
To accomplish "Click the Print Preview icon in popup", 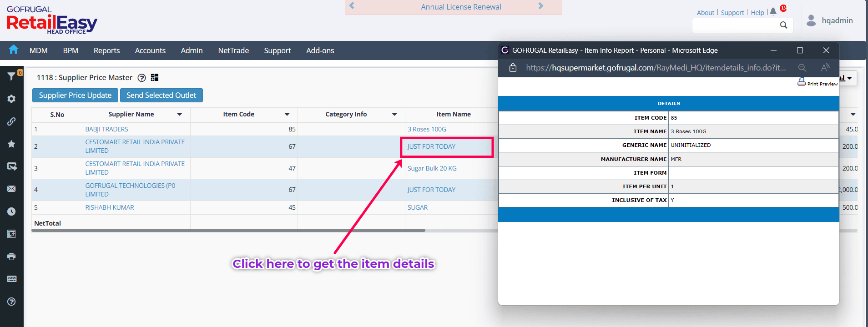I will 802,82.
